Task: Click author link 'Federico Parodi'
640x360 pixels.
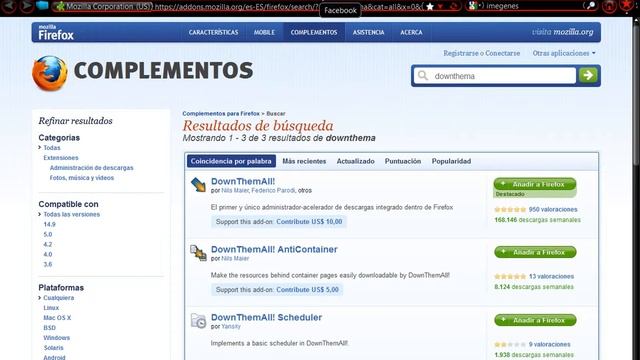Action: (273, 191)
